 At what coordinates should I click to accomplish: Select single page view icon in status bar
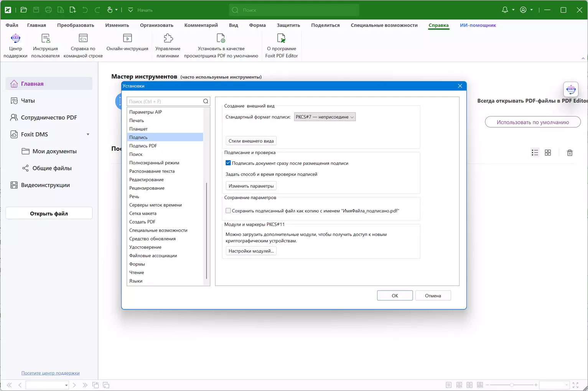coord(448,385)
